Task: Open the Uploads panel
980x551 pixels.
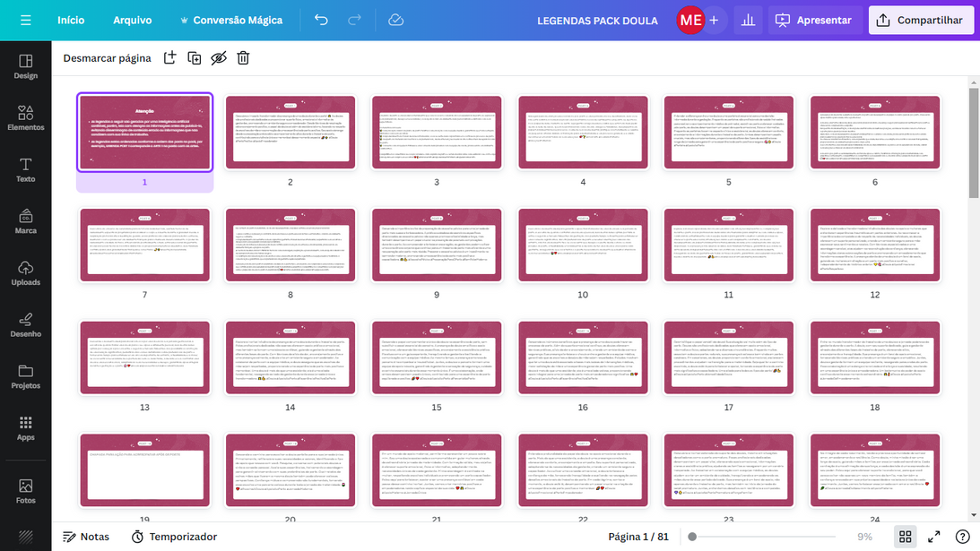Action: [25, 272]
